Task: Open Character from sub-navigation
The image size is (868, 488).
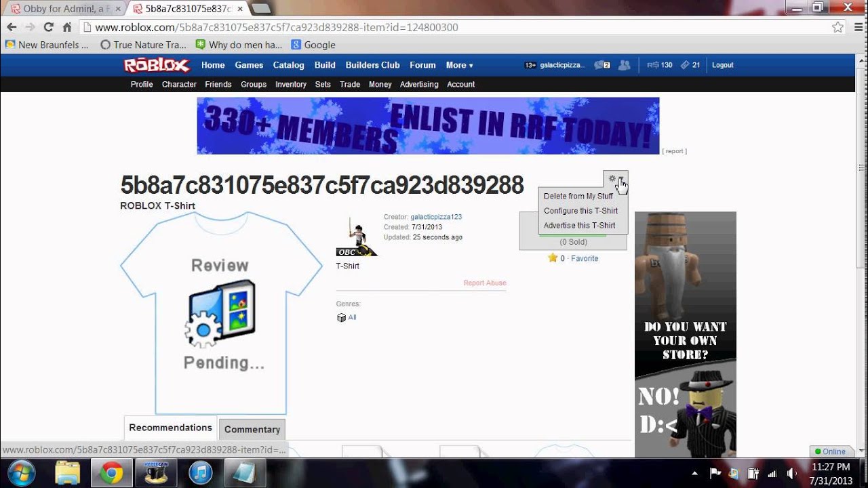Action: click(179, 84)
